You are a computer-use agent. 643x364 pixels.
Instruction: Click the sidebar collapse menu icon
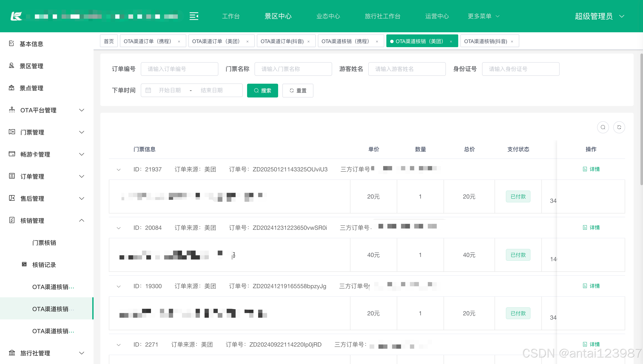pos(194,16)
